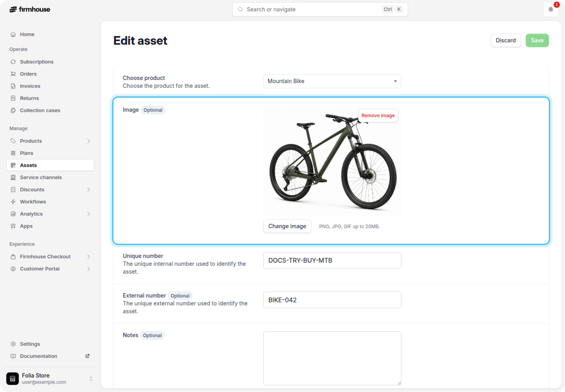Click the Subscriptions refresh icon
565x392 pixels.
[x=13, y=62]
